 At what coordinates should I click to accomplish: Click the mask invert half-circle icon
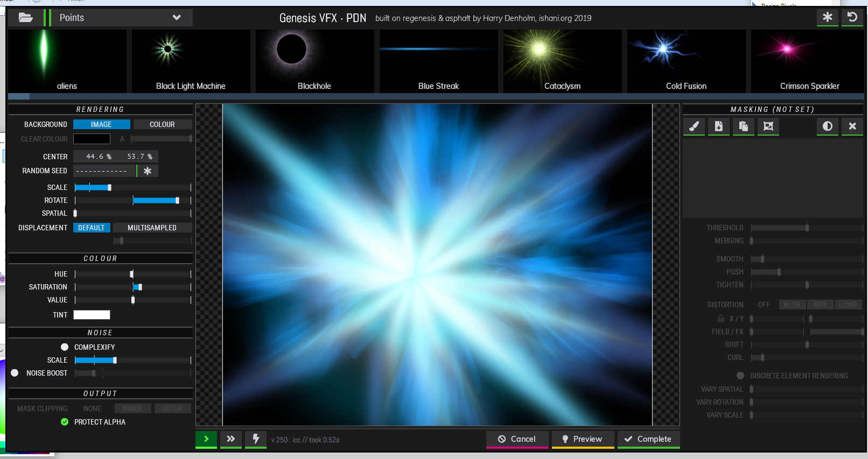828,126
